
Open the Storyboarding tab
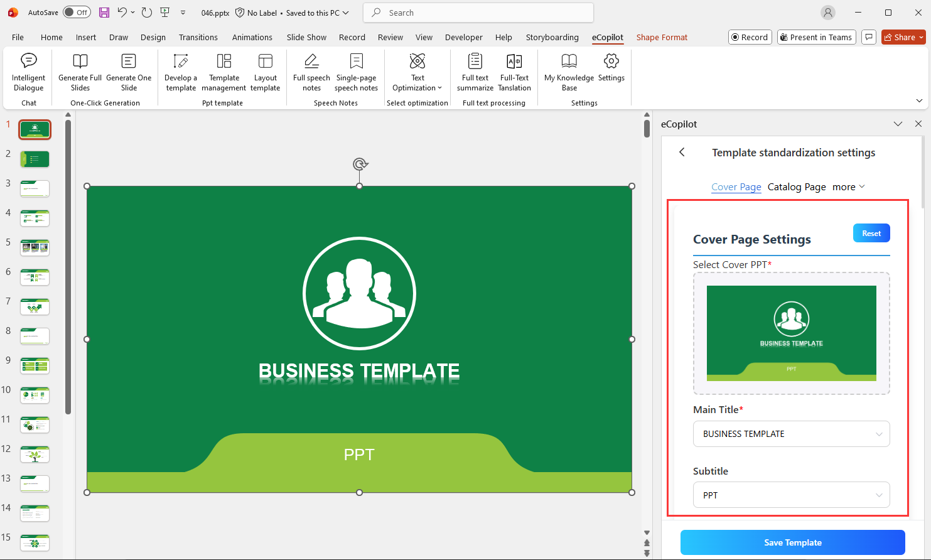pyautogui.click(x=552, y=37)
